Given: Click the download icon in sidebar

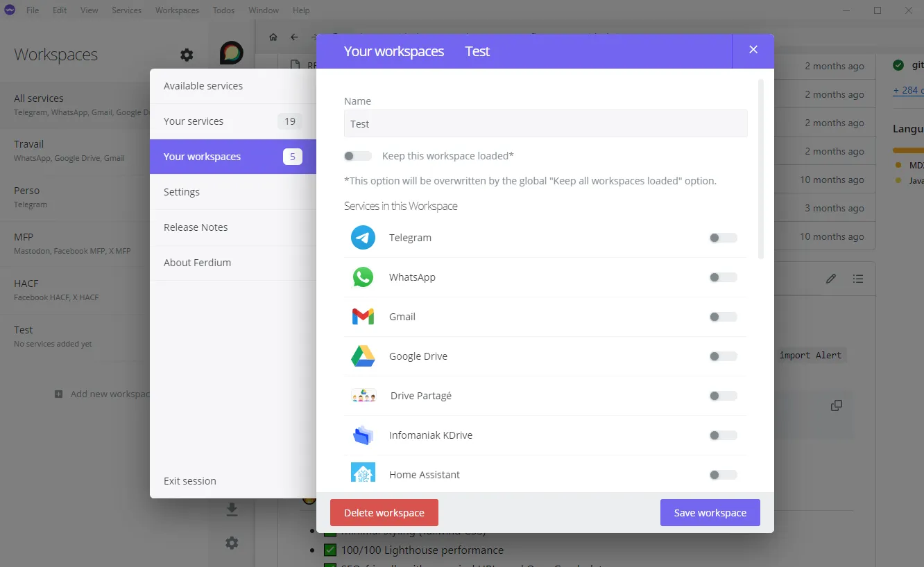Looking at the screenshot, I should [x=232, y=510].
